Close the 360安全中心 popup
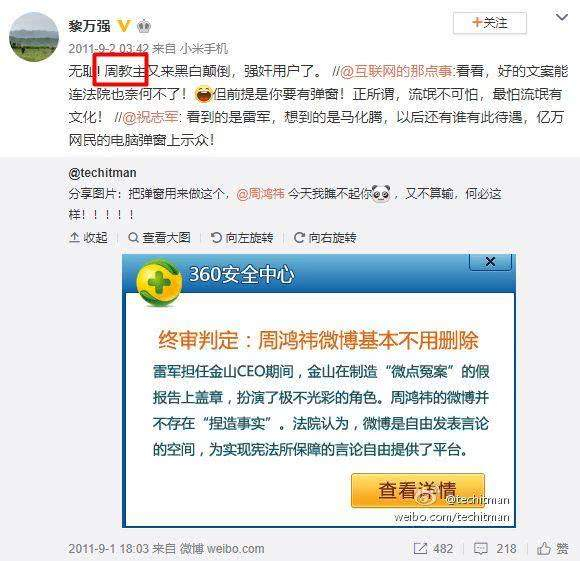The width and height of the screenshot is (580, 561). click(490, 261)
